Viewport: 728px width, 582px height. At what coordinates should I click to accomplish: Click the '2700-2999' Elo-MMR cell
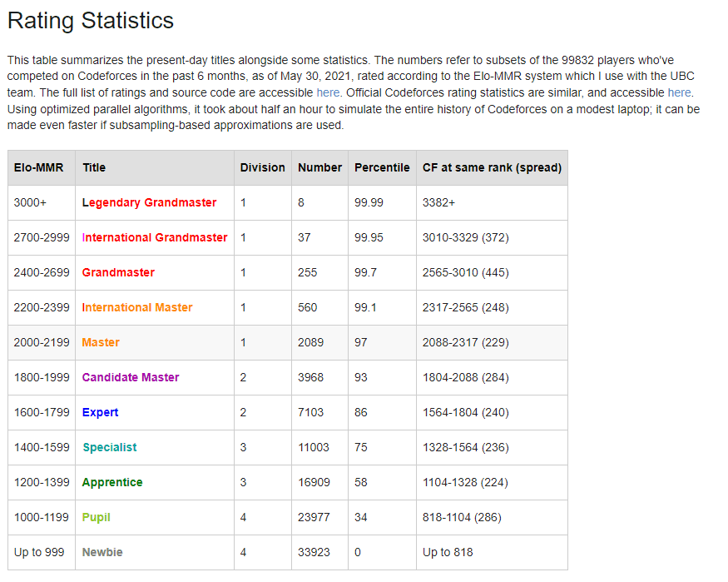(x=42, y=237)
